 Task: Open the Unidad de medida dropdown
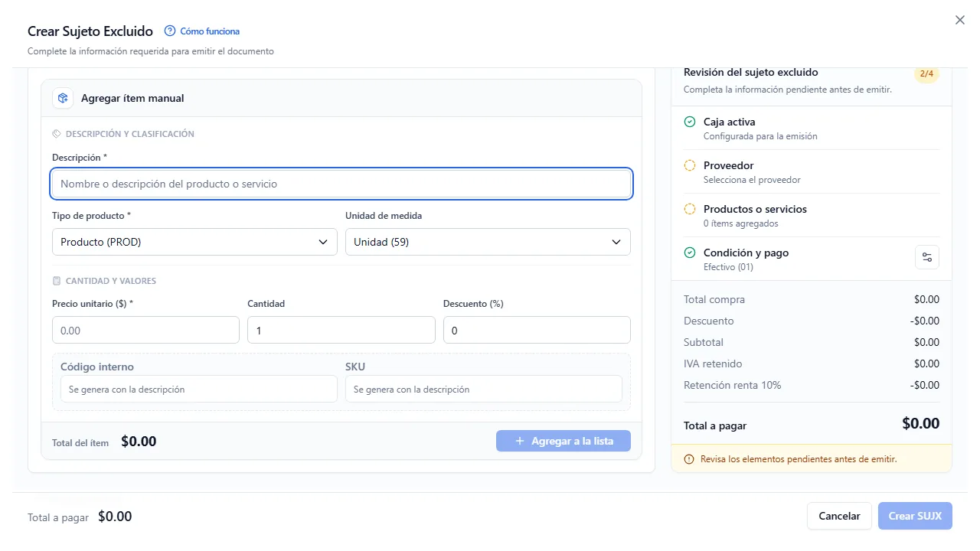click(x=488, y=242)
